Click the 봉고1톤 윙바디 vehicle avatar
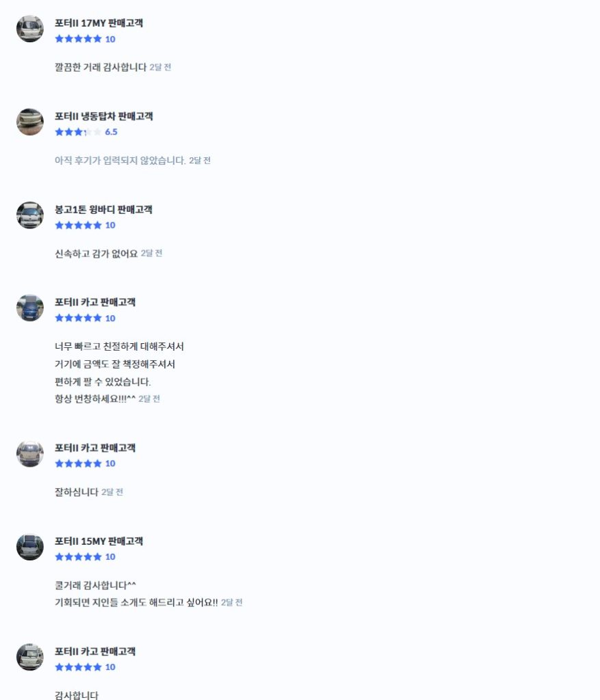This screenshot has height=700, width=600. [x=30, y=215]
